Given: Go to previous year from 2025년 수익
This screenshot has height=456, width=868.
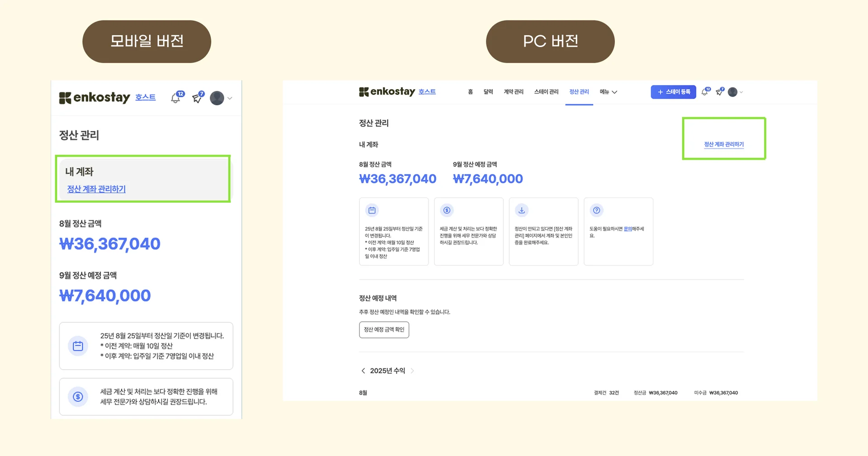Looking at the screenshot, I should click(363, 371).
